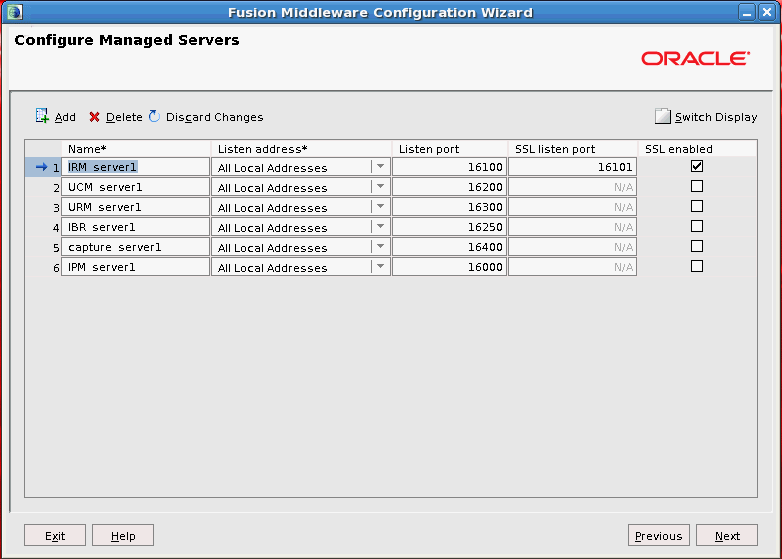
Task: Click the Add server icon
Action: tap(42, 116)
